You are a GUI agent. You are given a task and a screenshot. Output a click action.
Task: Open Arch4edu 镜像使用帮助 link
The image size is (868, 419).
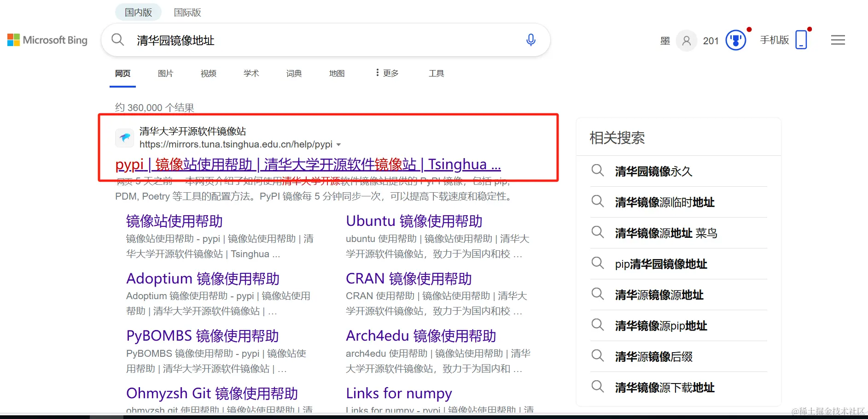pyautogui.click(x=421, y=336)
